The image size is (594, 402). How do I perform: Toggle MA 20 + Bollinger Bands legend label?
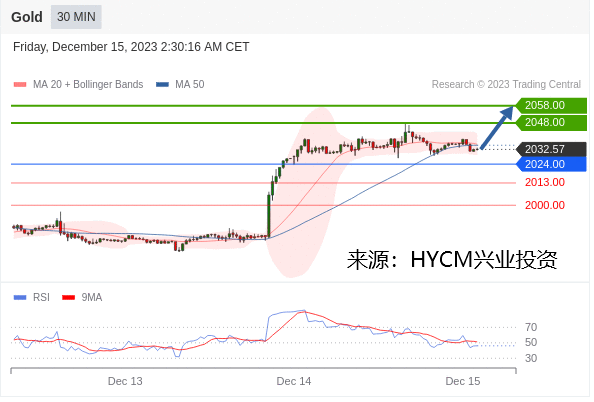(88, 84)
